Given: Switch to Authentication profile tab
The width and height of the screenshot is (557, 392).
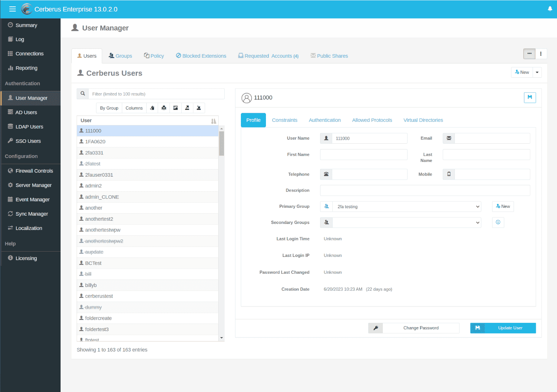Looking at the screenshot, I should (x=325, y=120).
